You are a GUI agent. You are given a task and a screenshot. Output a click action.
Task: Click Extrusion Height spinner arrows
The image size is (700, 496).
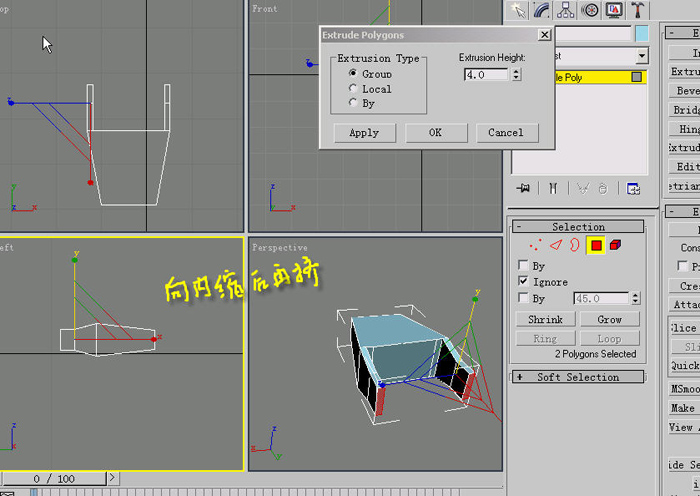point(516,74)
